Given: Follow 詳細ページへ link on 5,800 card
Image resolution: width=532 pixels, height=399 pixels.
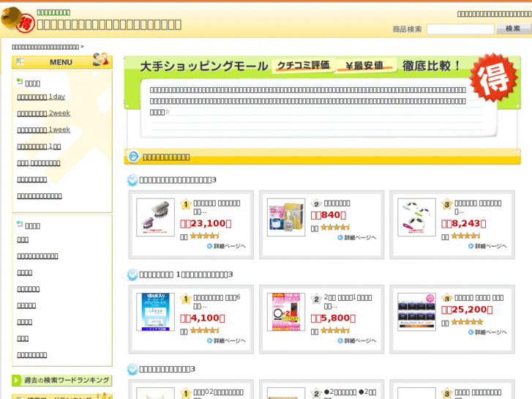Looking at the screenshot, I should click(357, 340).
